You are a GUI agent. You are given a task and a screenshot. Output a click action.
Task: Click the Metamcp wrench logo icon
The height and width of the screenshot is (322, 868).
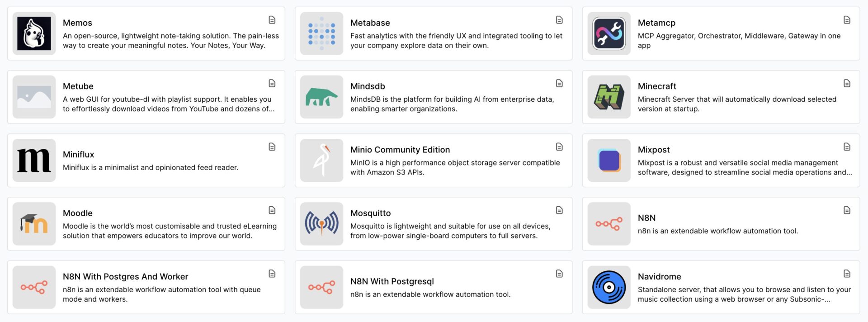coord(609,33)
